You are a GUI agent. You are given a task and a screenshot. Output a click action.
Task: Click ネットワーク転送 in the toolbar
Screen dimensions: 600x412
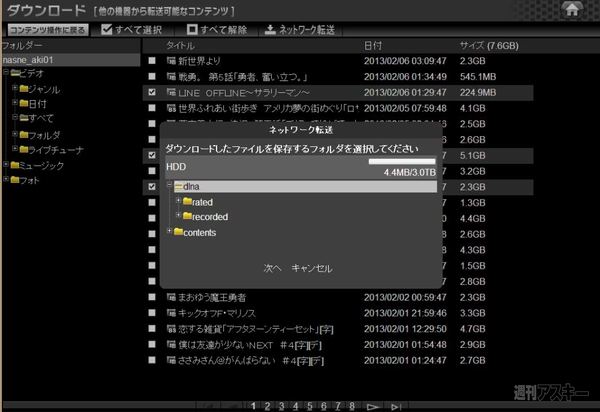[x=300, y=30]
